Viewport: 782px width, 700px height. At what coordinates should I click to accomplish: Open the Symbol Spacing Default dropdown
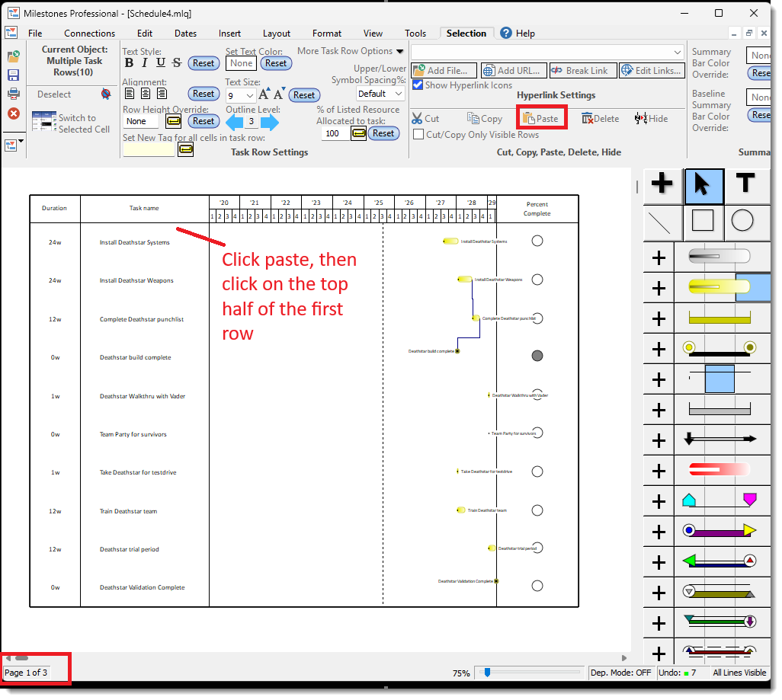click(x=399, y=94)
